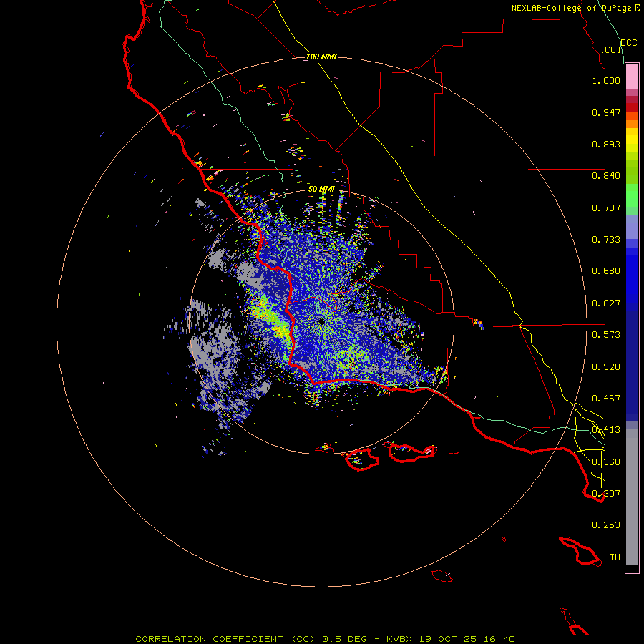The image size is (644, 644).
Task: Select the 0.413 scale value
Action: click(606, 430)
